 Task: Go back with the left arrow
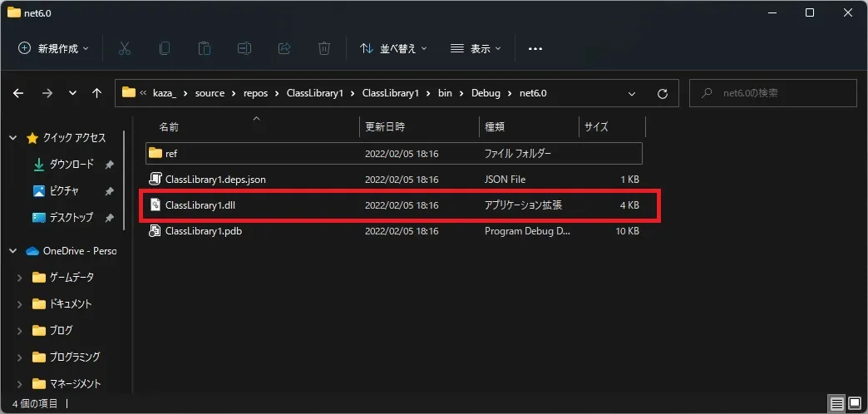click(x=18, y=94)
